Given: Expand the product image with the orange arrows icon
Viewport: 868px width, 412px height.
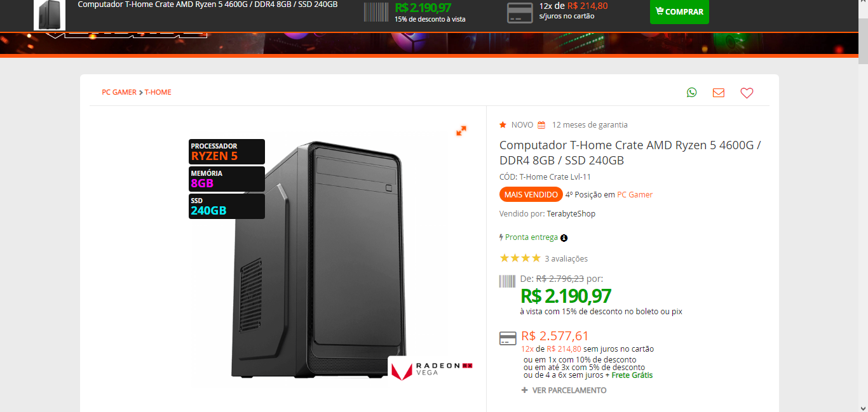Looking at the screenshot, I should (461, 130).
